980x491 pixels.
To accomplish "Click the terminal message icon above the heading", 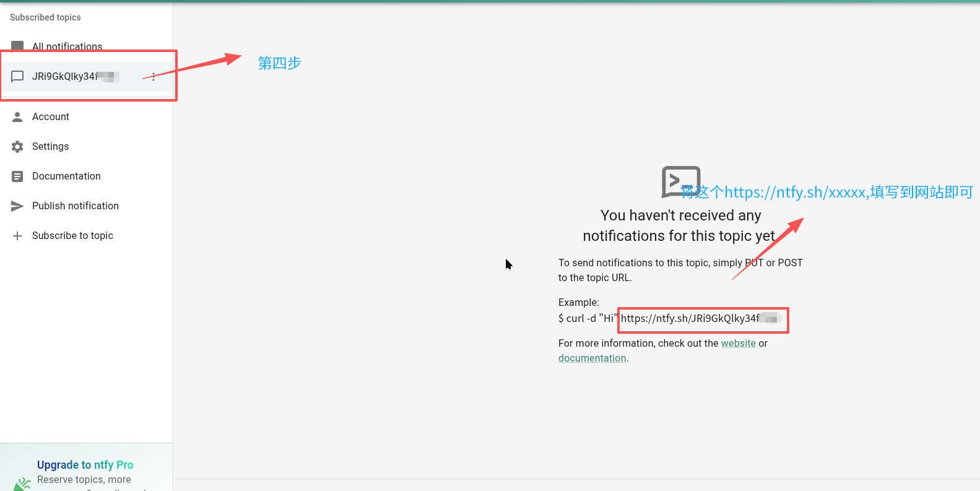I will point(681,181).
